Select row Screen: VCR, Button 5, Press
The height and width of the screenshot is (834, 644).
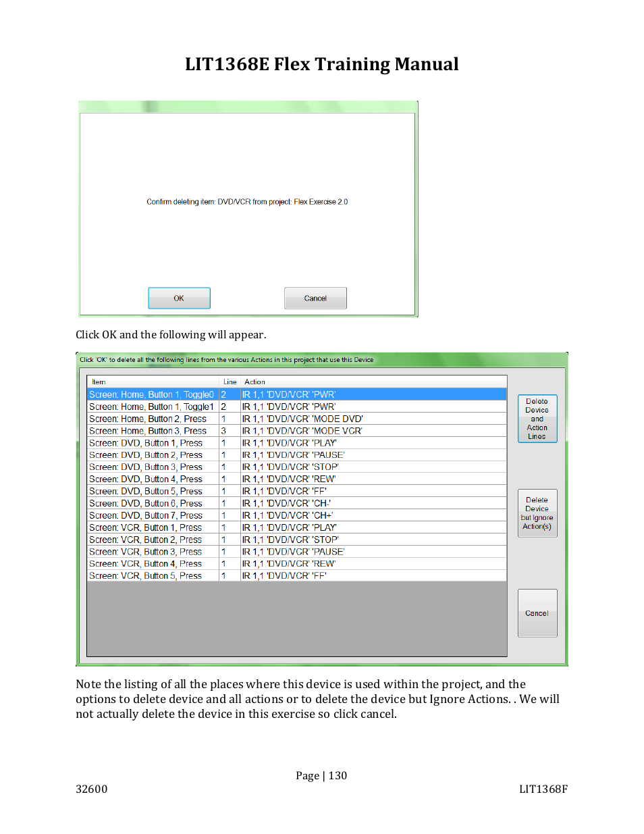297,576
